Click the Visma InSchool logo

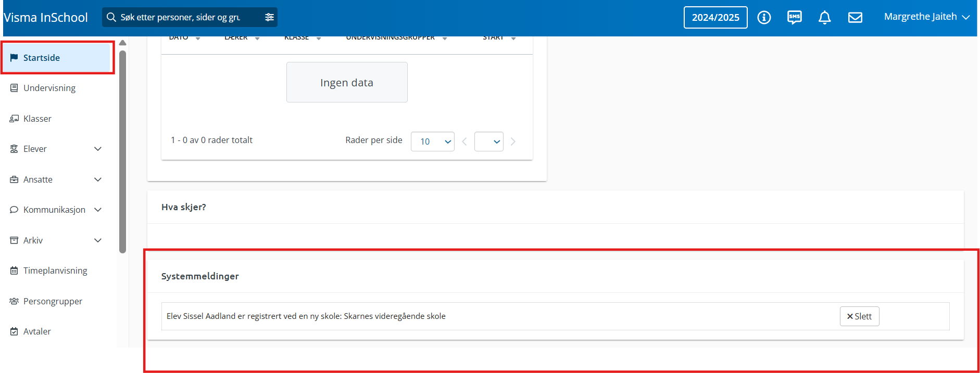click(x=46, y=18)
